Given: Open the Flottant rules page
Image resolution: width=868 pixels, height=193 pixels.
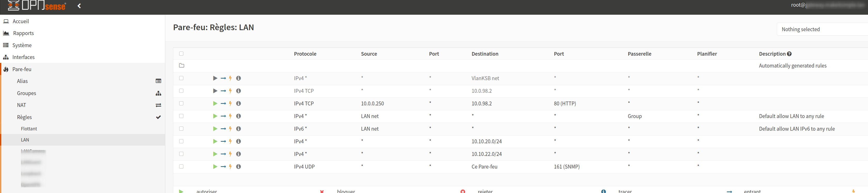Looking at the screenshot, I should tap(29, 129).
